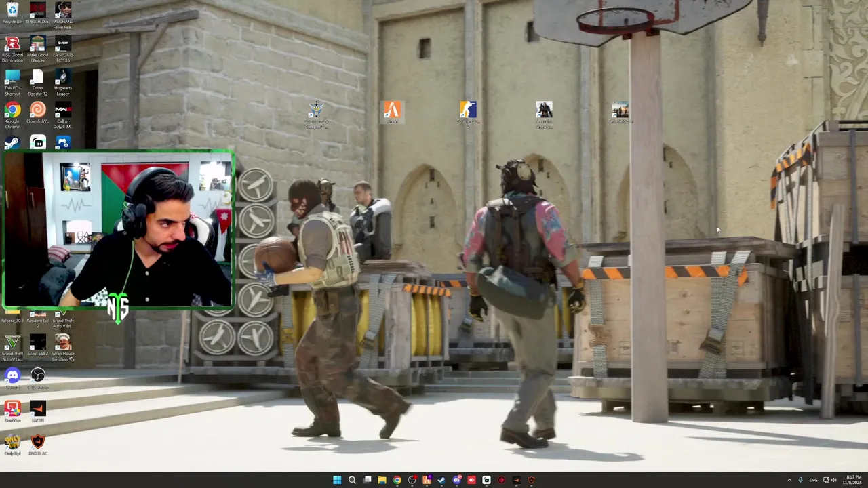Screen dimensions: 868x488
Task: Open the Make Good Choices shortcut
Action: (38, 49)
